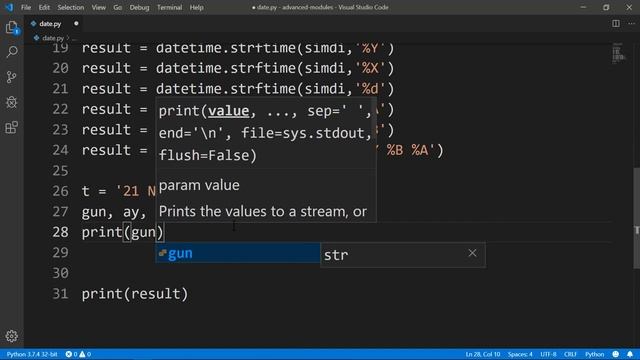640x360 pixels.
Task: Open the Edit menu
Action: click(x=44, y=7)
